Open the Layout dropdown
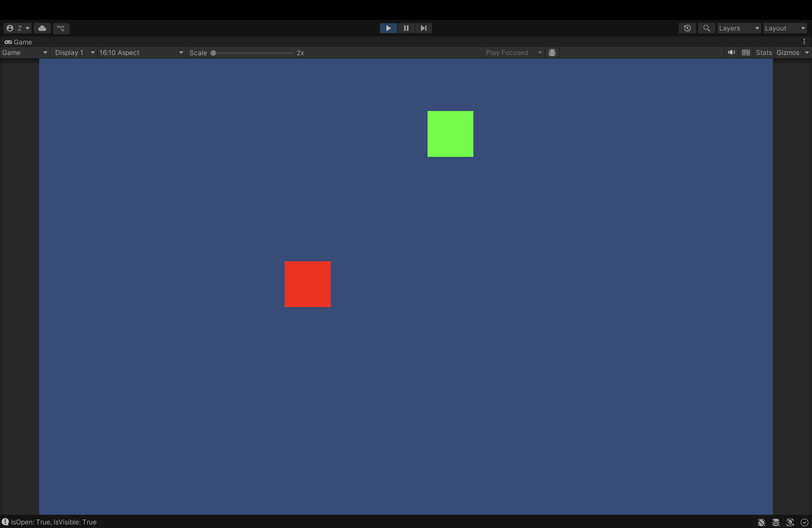 [785, 28]
